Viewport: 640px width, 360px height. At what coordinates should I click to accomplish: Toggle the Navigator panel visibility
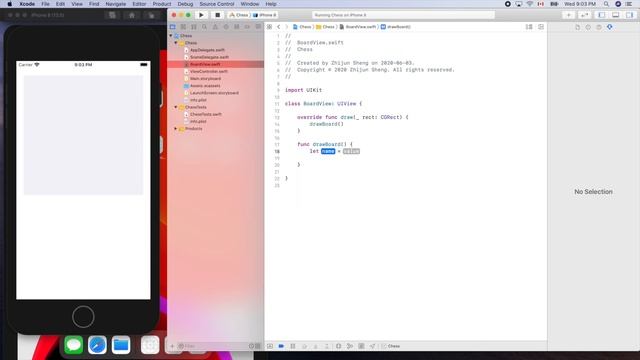coord(602,15)
